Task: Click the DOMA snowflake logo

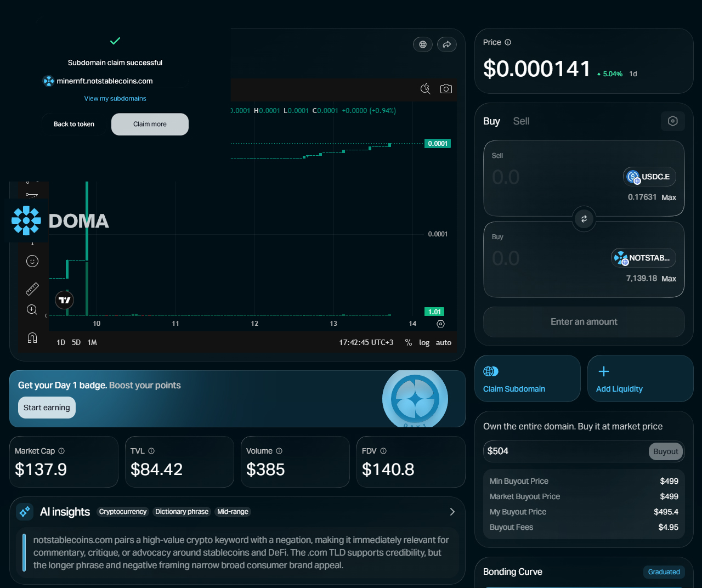Action: pyautogui.click(x=26, y=220)
